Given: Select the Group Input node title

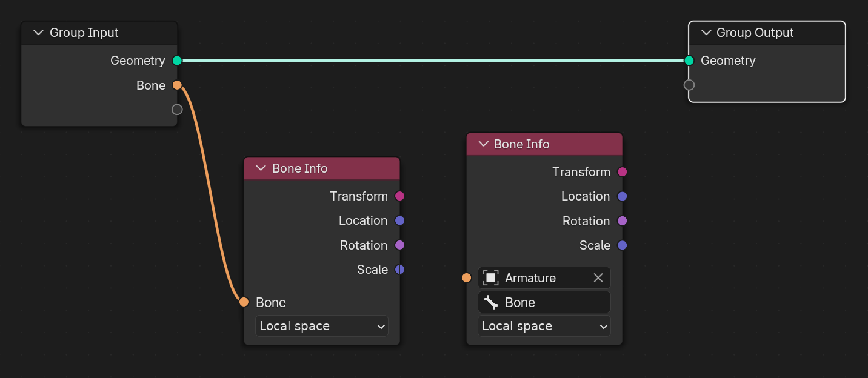Looking at the screenshot, I should (84, 33).
